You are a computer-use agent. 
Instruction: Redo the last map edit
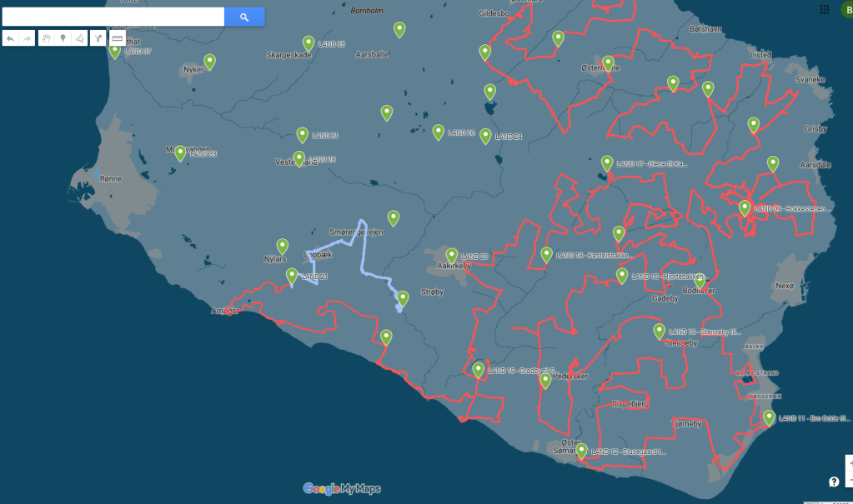tap(27, 38)
